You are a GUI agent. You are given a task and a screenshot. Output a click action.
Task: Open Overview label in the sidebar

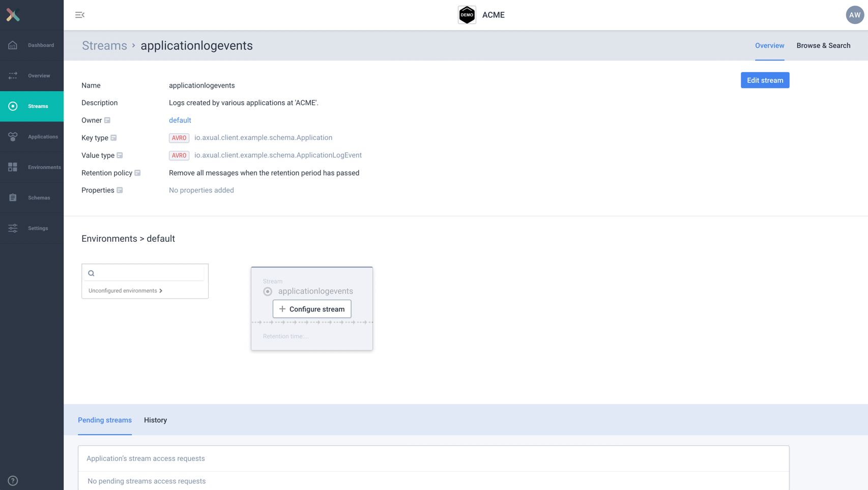coord(39,76)
